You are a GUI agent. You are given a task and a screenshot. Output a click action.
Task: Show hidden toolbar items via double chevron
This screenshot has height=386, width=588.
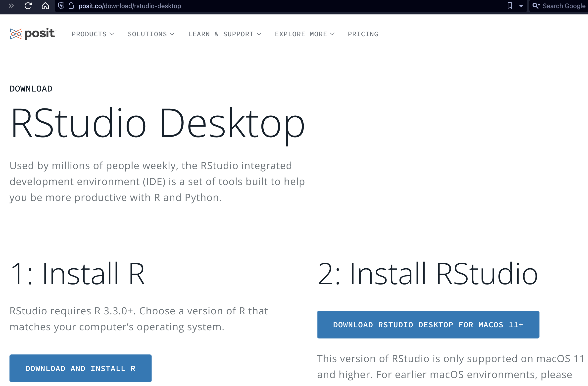coord(11,6)
